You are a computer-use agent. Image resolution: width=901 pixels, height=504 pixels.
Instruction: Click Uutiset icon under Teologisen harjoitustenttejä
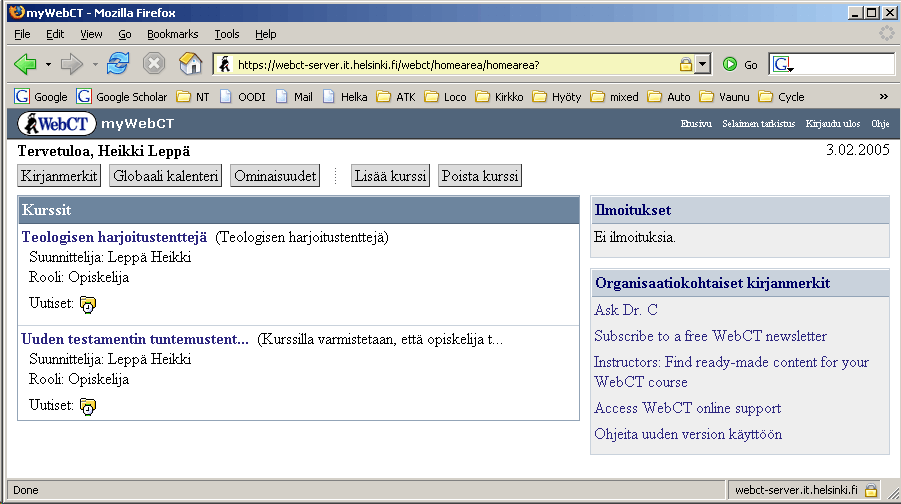pos(88,304)
